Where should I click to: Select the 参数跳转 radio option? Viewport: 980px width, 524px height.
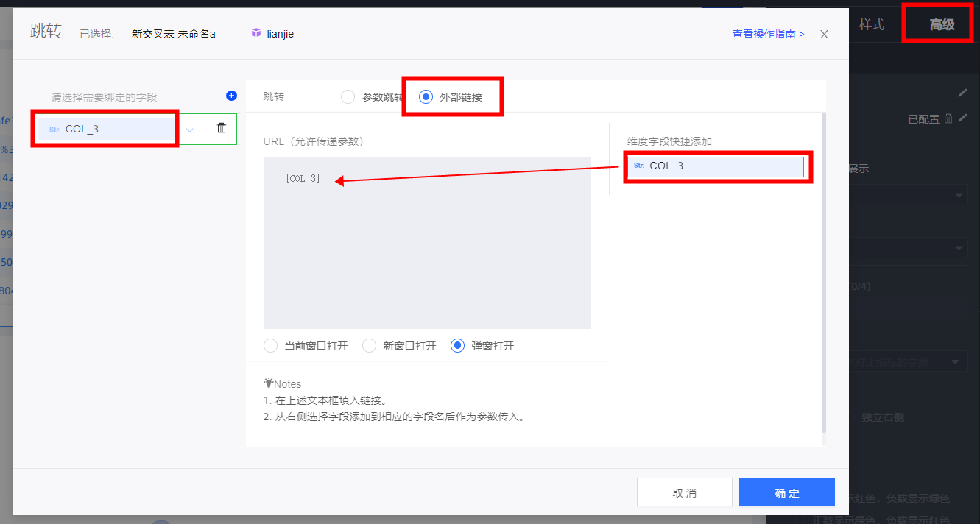tap(348, 96)
